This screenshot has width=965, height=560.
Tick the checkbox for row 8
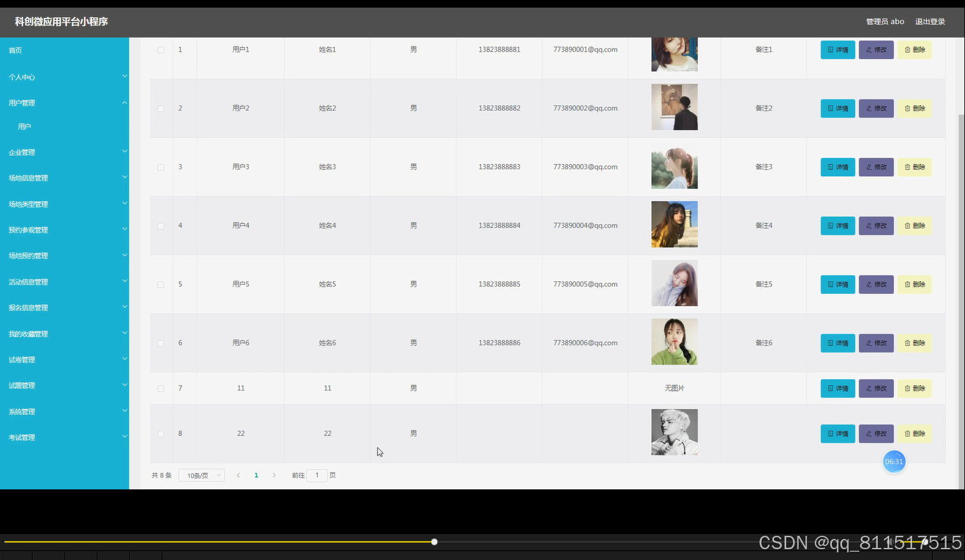click(160, 434)
